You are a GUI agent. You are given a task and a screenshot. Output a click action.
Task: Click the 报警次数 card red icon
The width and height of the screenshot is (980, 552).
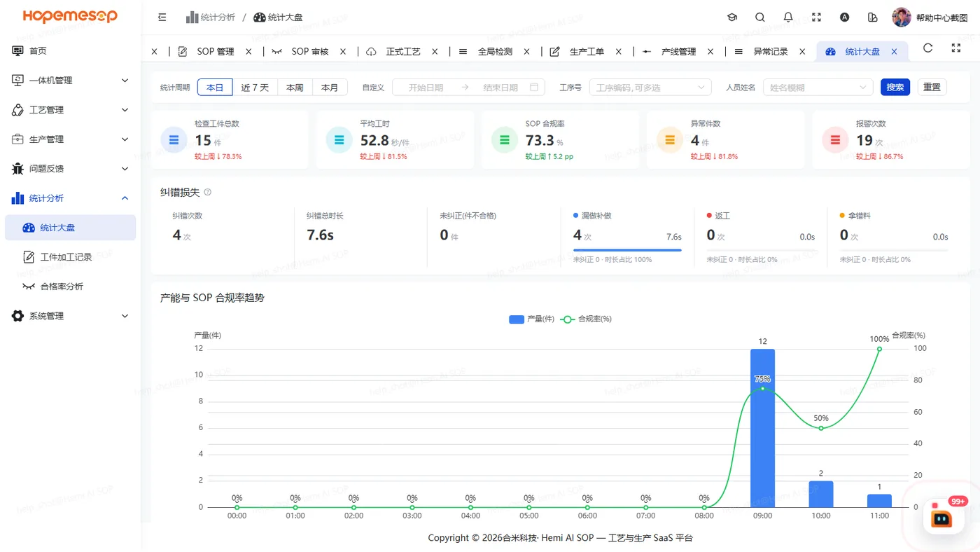coord(835,140)
